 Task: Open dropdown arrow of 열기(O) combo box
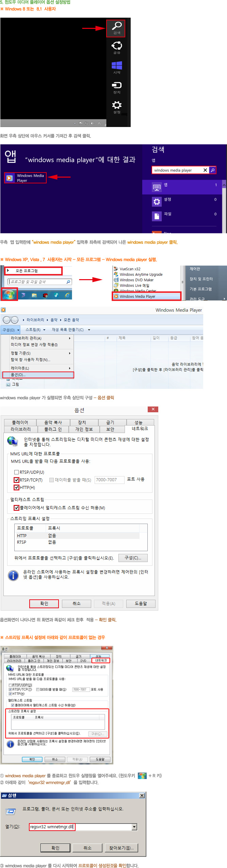coord(134,827)
